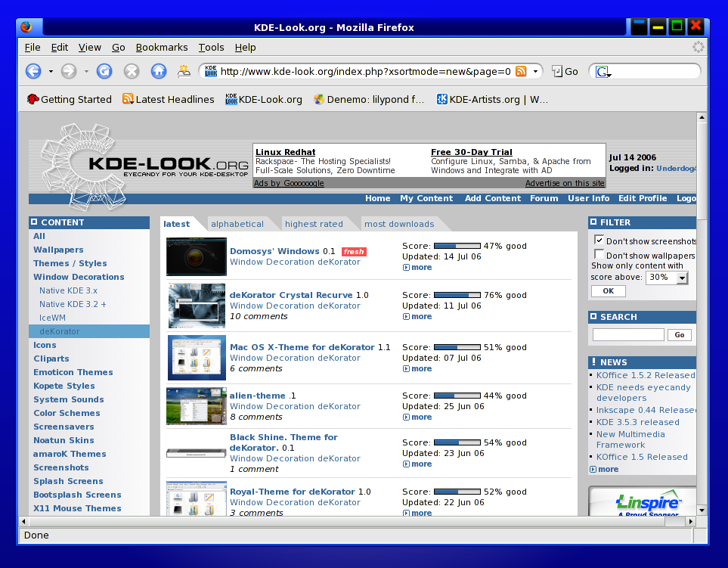Click the vertical scrollbar down arrow
The width and height of the screenshot is (728, 568).
[702, 511]
